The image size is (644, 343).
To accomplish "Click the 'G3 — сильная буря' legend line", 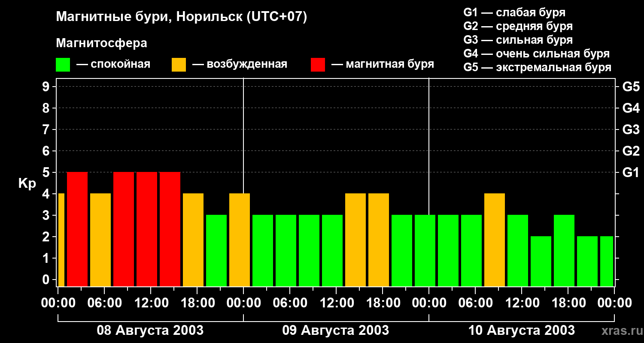I will coord(518,40).
